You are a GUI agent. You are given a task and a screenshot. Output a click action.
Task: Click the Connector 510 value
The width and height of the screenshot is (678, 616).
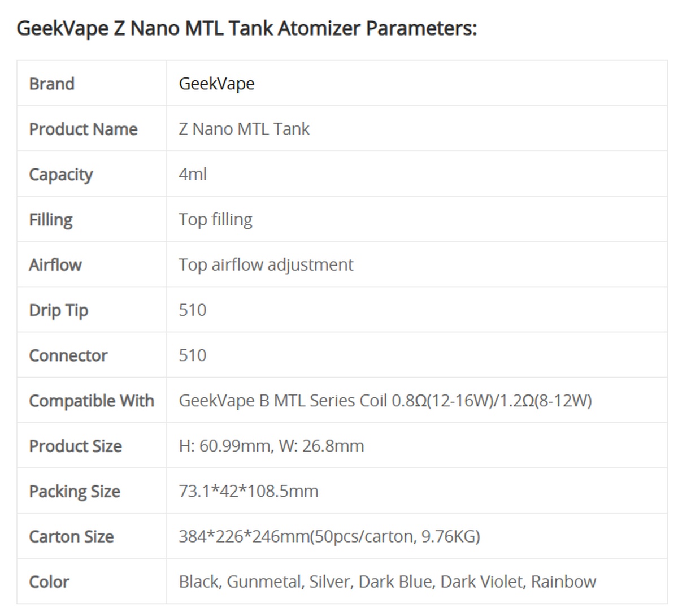click(x=193, y=355)
